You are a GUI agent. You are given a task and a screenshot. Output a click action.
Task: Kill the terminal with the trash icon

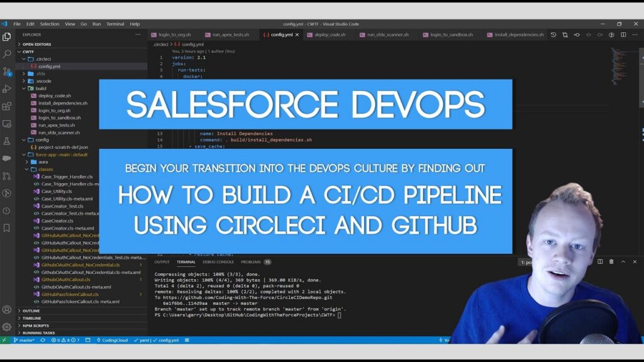(611, 261)
